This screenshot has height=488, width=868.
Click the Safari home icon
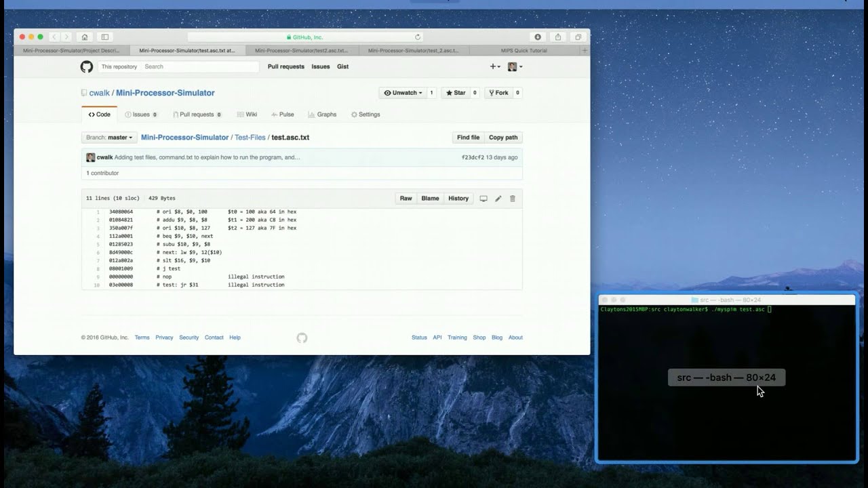pos(84,37)
